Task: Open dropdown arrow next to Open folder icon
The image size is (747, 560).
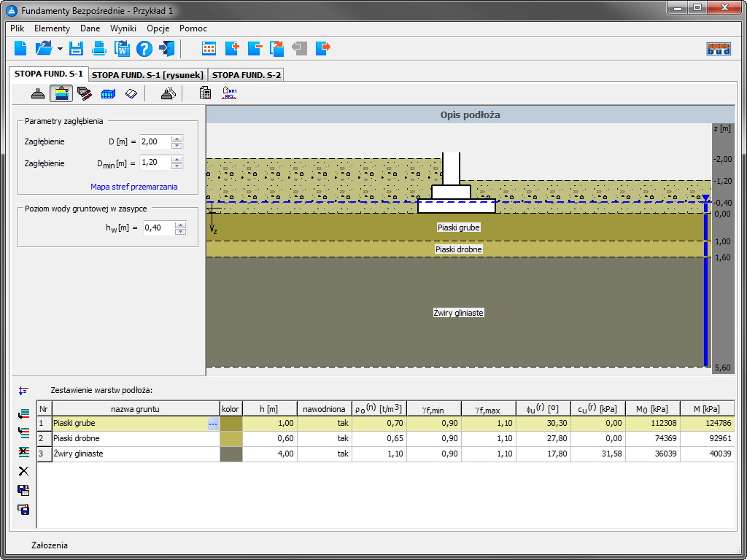Action: (60, 50)
